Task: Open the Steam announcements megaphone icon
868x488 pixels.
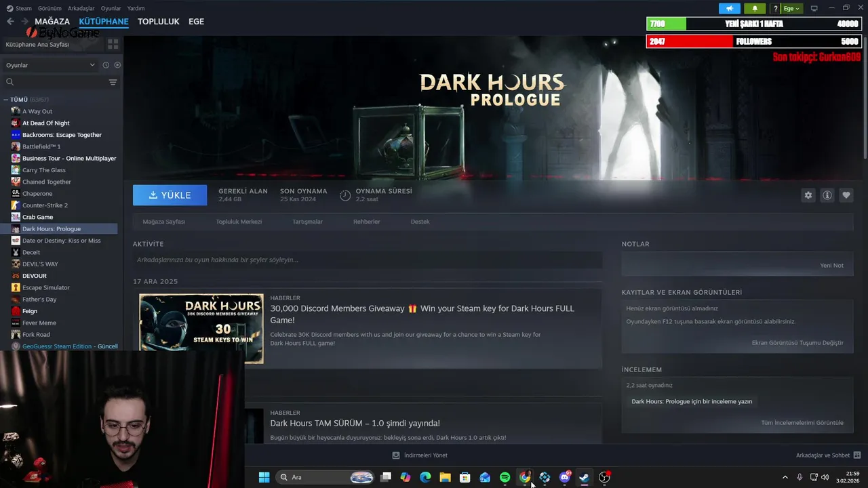Action: tap(730, 9)
